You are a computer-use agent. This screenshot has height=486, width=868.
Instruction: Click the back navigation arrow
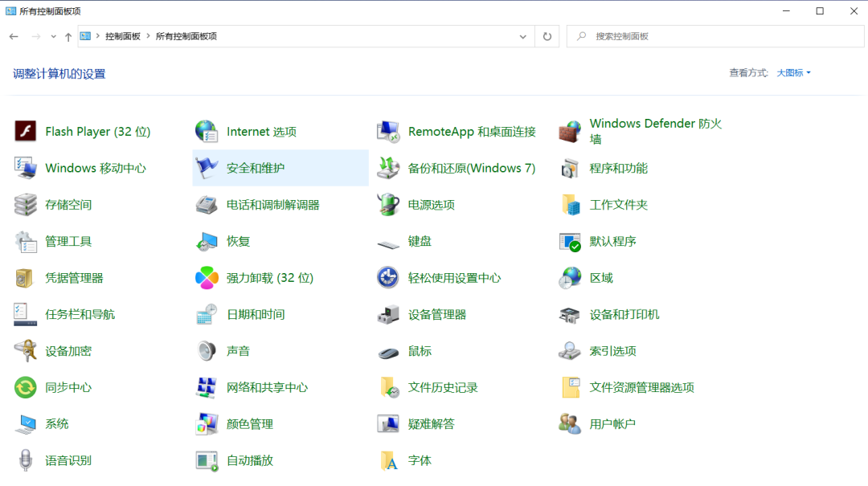tap(14, 36)
